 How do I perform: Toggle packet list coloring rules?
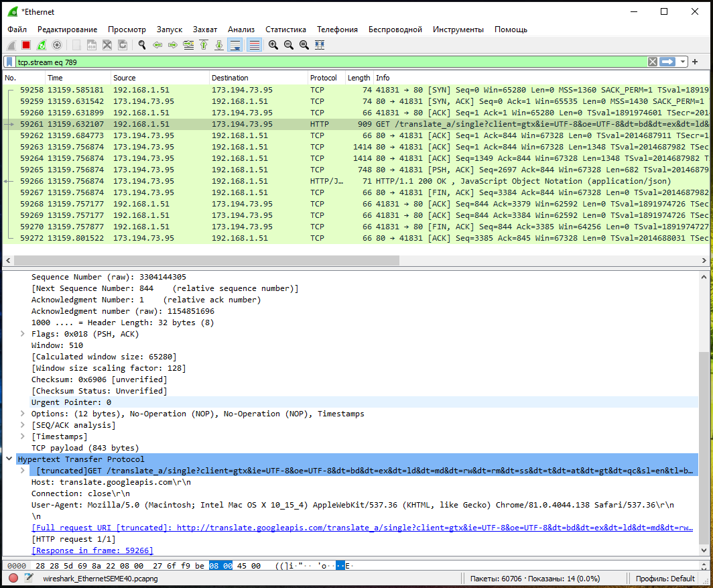[254, 45]
